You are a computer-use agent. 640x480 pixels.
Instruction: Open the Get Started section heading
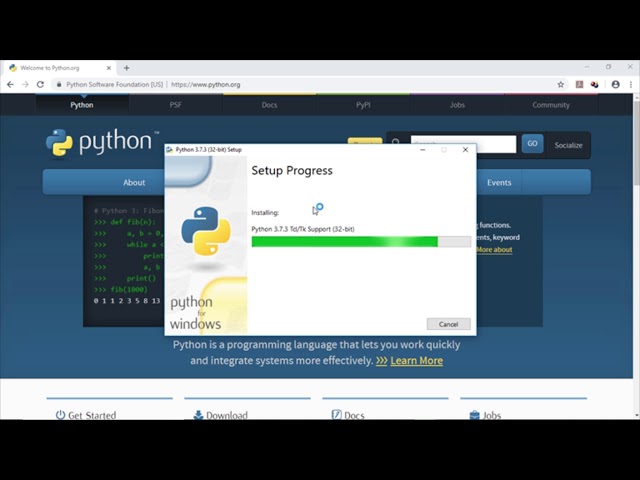(92, 415)
